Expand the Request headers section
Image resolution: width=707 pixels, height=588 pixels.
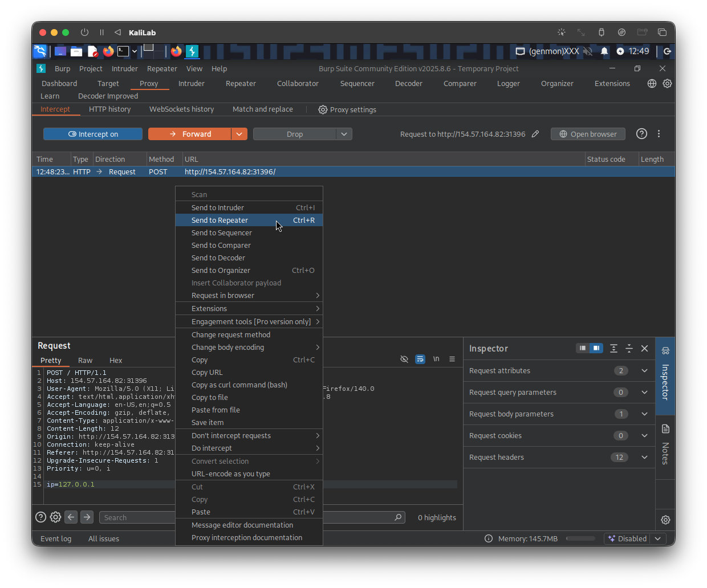coord(644,458)
